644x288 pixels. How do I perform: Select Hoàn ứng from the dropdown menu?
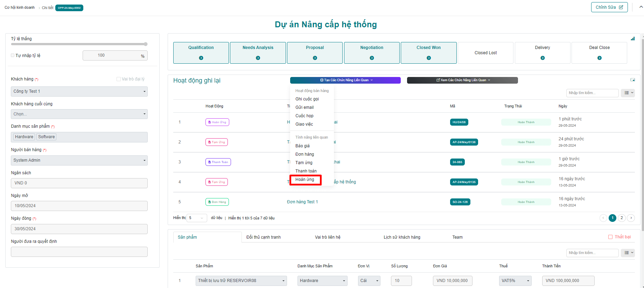pos(305,180)
